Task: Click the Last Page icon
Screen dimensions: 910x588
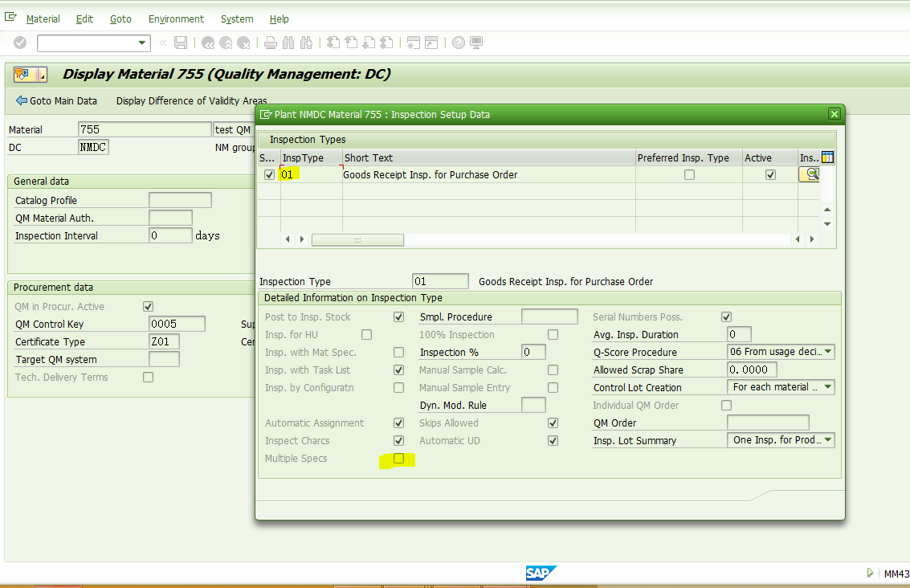Action: click(x=386, y=43)
